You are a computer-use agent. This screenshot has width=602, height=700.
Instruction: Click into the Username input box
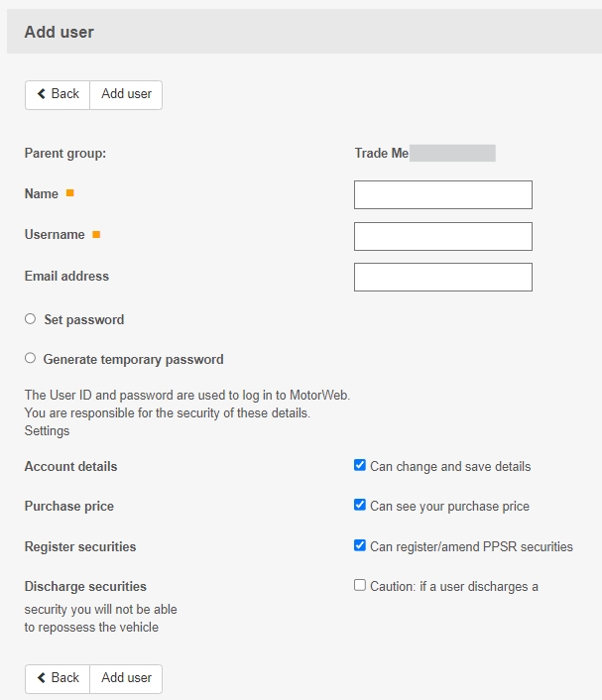tap(442, 236)
